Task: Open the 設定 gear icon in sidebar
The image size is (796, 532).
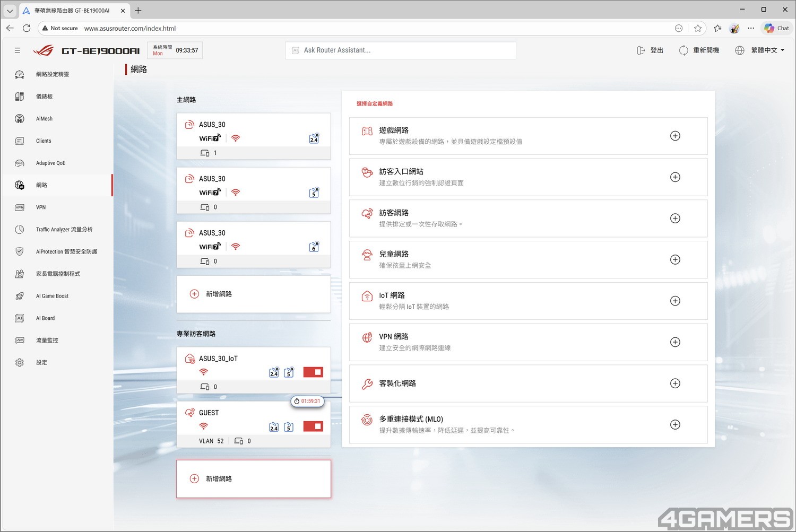Action: tap(20, 362)
